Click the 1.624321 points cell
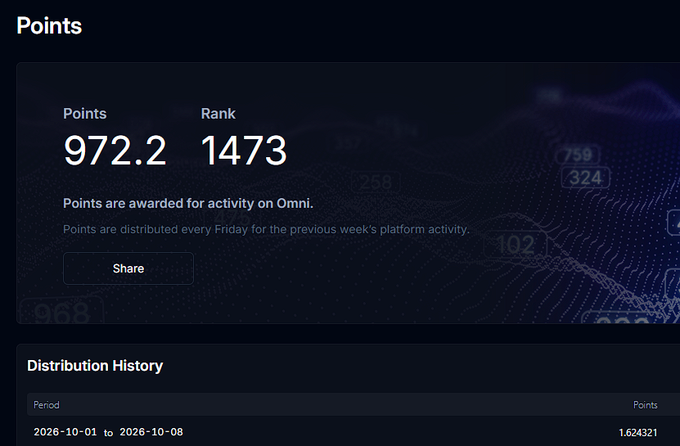Viewport: 680px width, 446px height. coord(638,433)
